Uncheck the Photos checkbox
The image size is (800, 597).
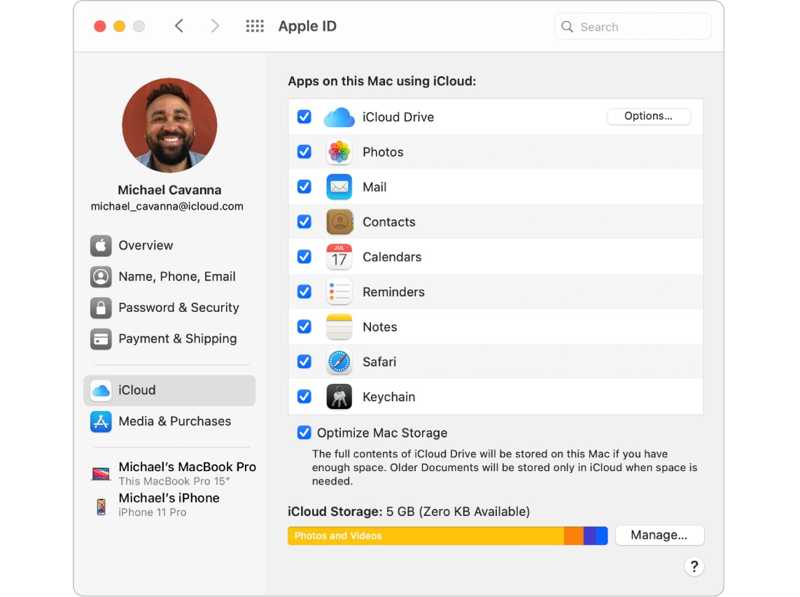click(304, 152)
